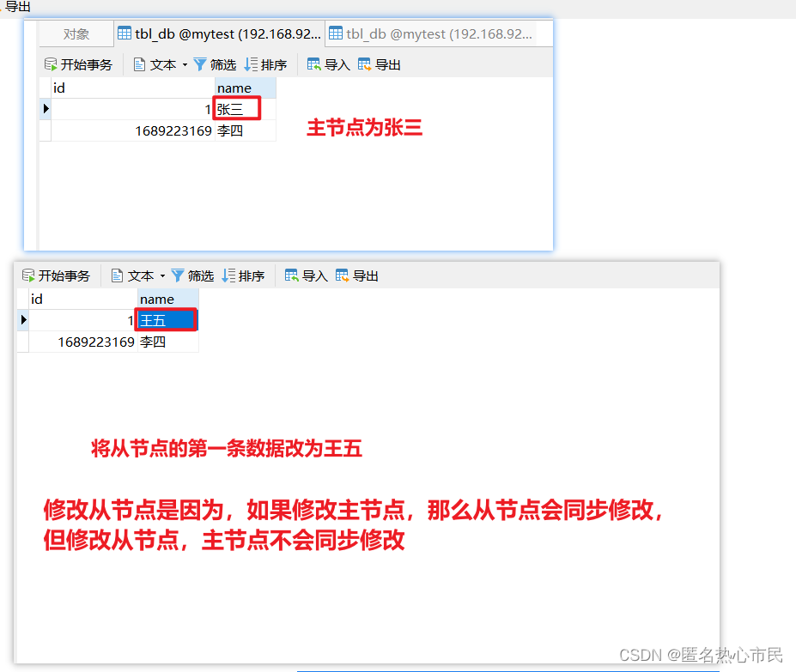This screenshot has width=796, height=672.
Task: Click the id column header in upper table
Action: pos(133,88)
